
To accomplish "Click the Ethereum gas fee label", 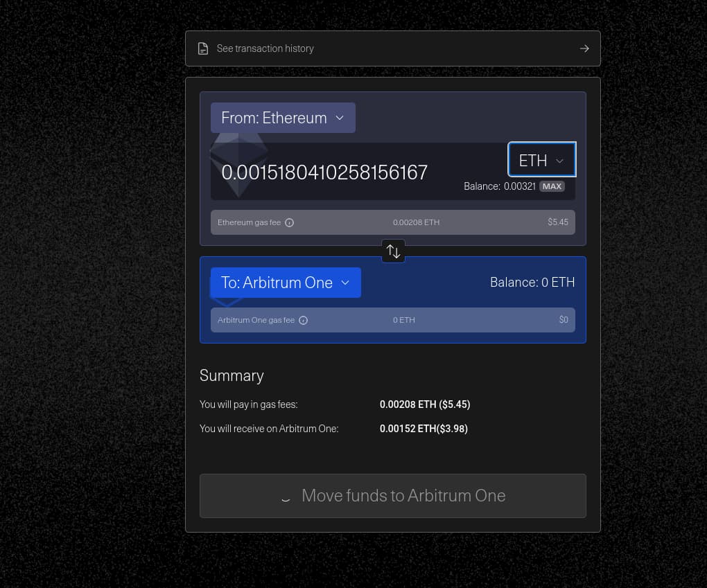I will coord(249,222).
